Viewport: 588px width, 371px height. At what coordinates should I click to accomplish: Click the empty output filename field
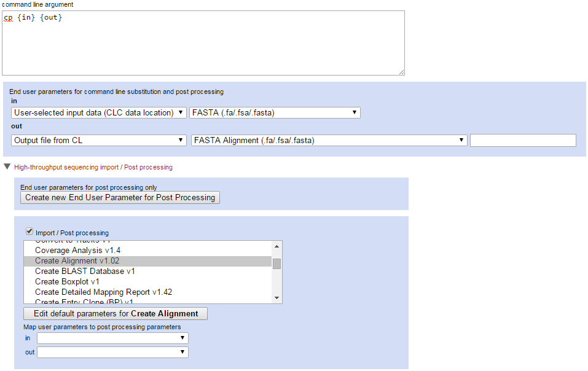coord(522,140)
